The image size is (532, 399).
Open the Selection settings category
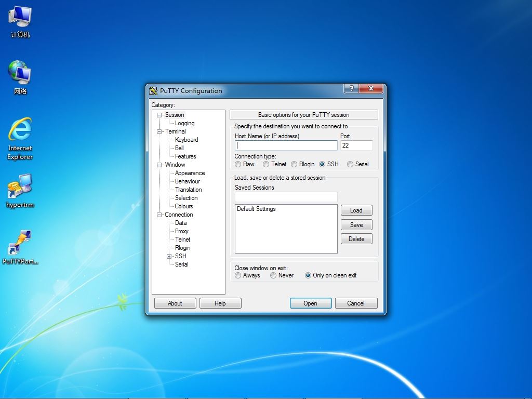tap(186, 198)
